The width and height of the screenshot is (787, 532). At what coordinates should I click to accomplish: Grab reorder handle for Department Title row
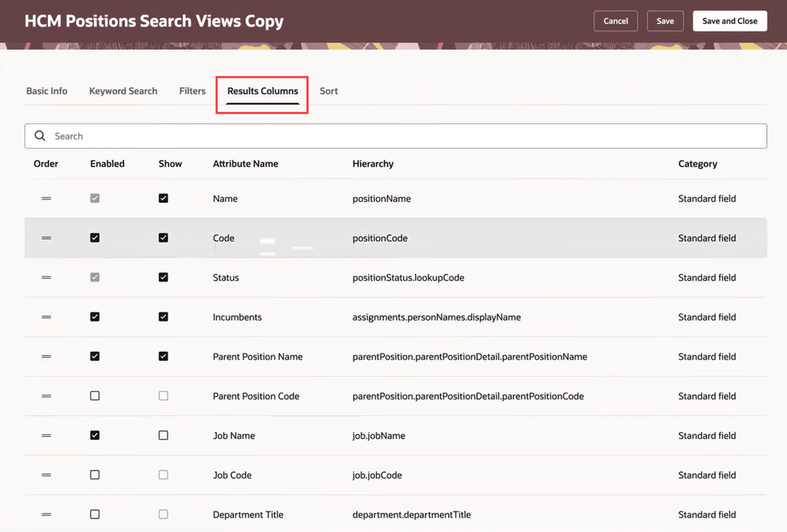[x=47, y=514]
